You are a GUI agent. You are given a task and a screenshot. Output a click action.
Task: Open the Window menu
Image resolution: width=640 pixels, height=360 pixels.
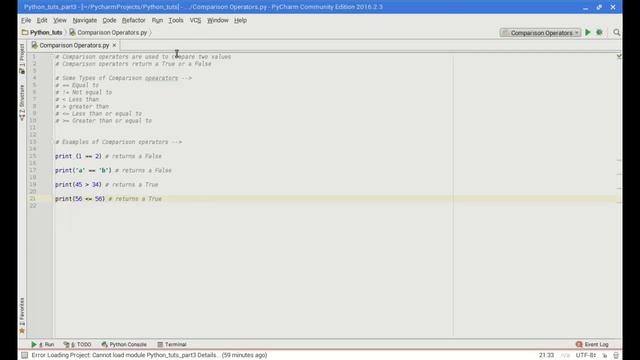point(218,20)
